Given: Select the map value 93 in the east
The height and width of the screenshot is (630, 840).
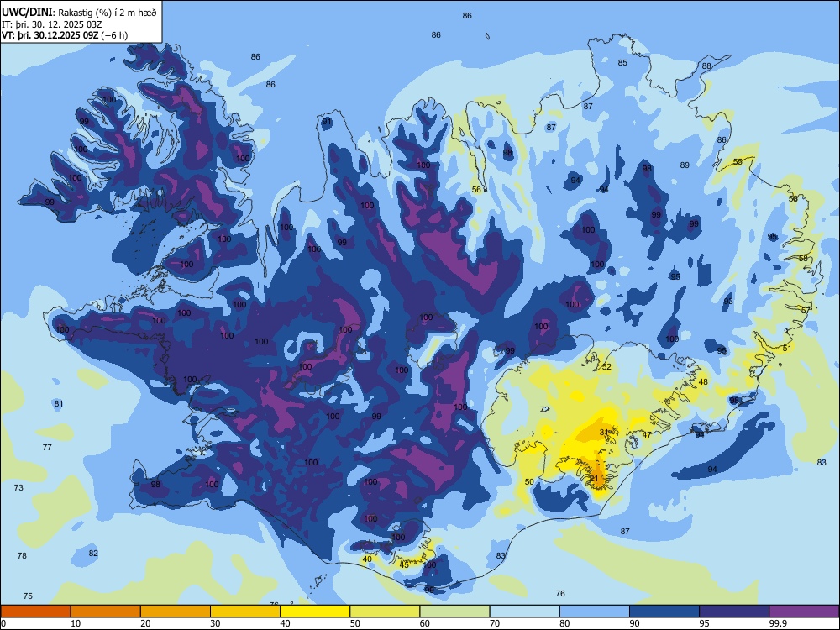Looking at the screenshot, I should (x=728, y=301).
